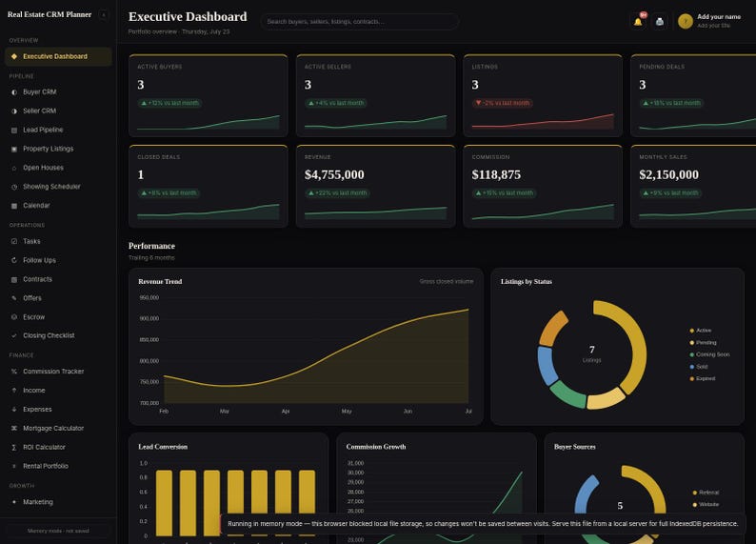The height and width of the screenshot is (544, 756).
Task: Click the Mortgage Calculator icon
Action: (x=14, y=429)
